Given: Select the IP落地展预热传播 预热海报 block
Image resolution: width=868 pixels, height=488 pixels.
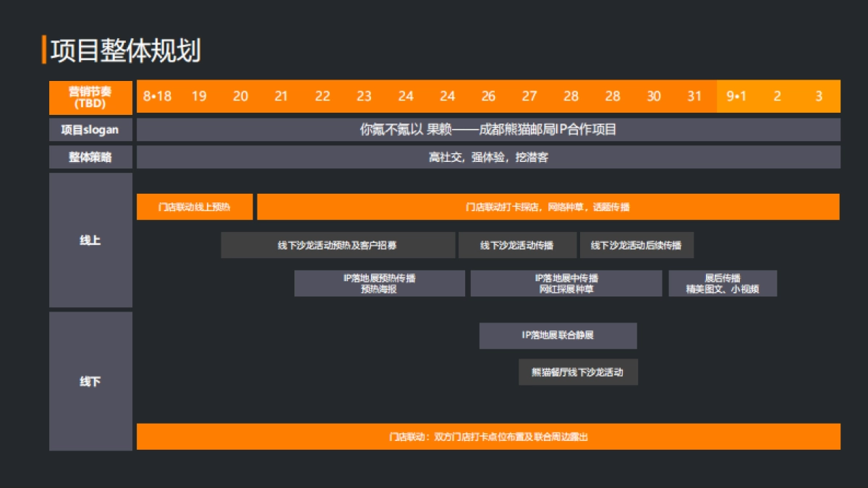Looking at the screenshot, I should pos(380,283).
